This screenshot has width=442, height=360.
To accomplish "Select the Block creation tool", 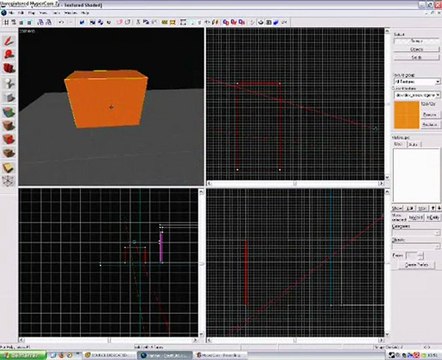I will [9, 97].
